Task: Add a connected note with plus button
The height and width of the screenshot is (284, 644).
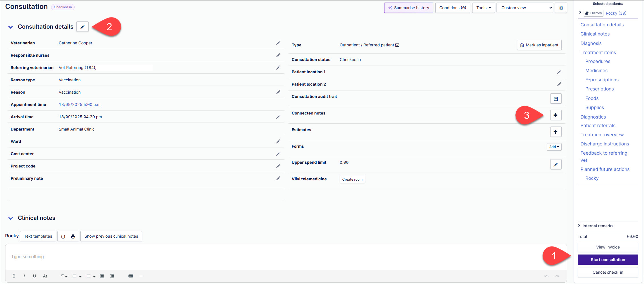Action: coord(556,115)
